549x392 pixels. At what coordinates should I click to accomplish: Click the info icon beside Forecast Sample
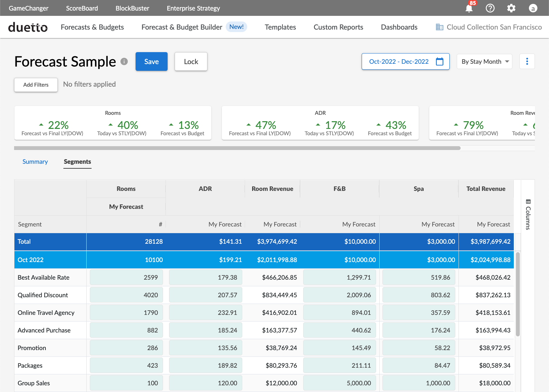[124, 62]
